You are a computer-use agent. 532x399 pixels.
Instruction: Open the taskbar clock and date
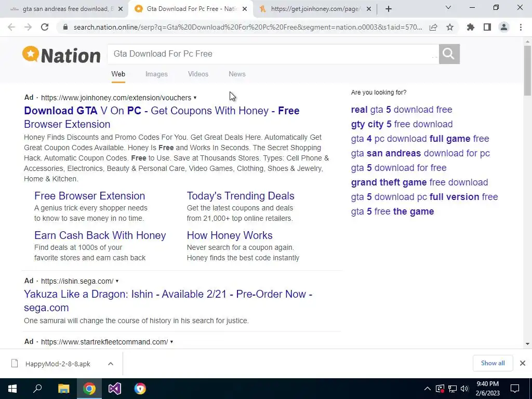(x=487, y=389)
